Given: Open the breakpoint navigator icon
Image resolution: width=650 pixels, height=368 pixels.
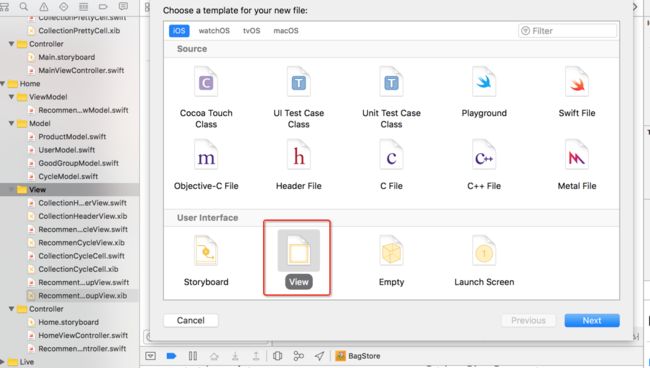Looking at the screenshot, I should click(103, 6).
